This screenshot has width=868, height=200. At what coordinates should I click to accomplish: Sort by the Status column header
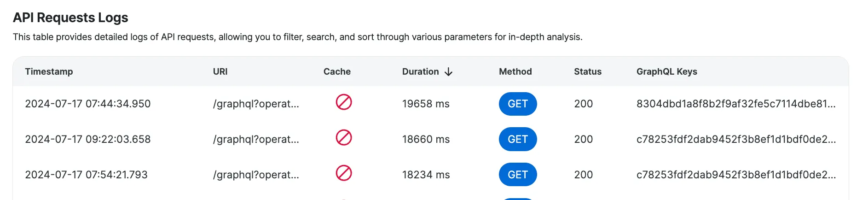click(x=587, y=72)
